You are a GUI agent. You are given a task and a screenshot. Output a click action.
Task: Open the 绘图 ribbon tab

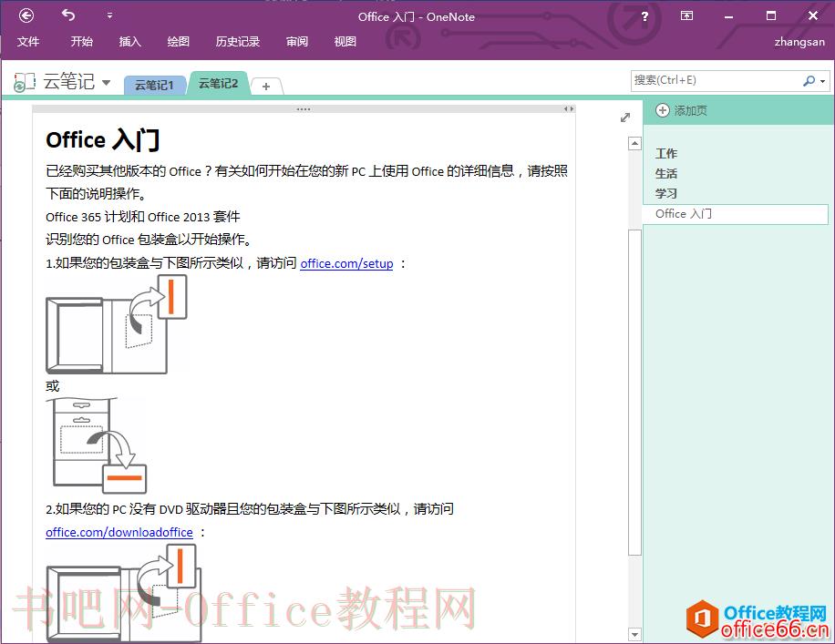[178, 42]
